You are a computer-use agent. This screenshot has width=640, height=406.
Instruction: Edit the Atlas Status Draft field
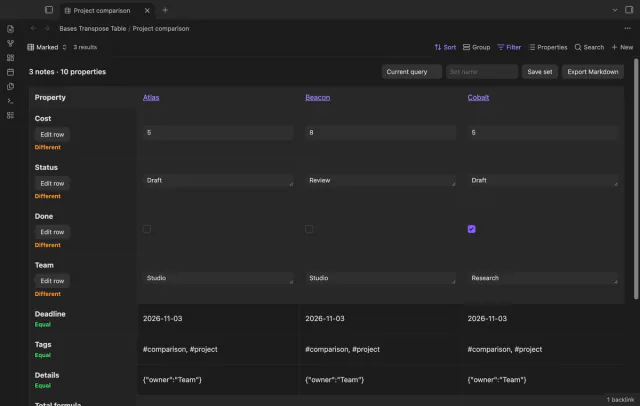(x=218, y=180)
